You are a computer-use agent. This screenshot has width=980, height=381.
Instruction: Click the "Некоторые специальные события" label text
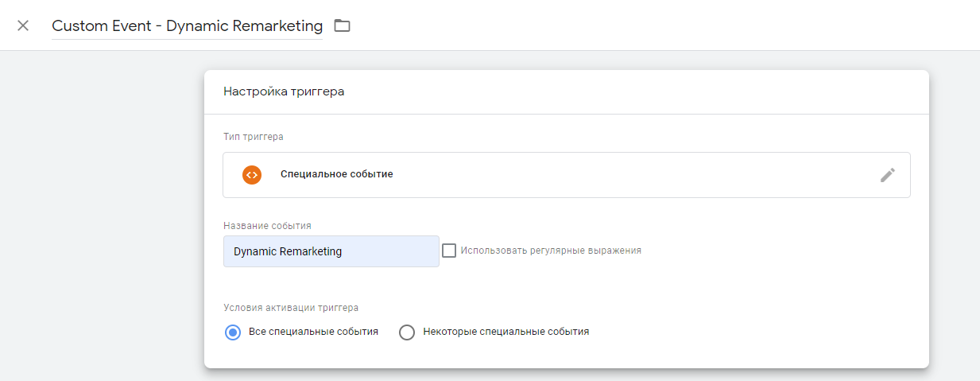(x=506, y=332)
